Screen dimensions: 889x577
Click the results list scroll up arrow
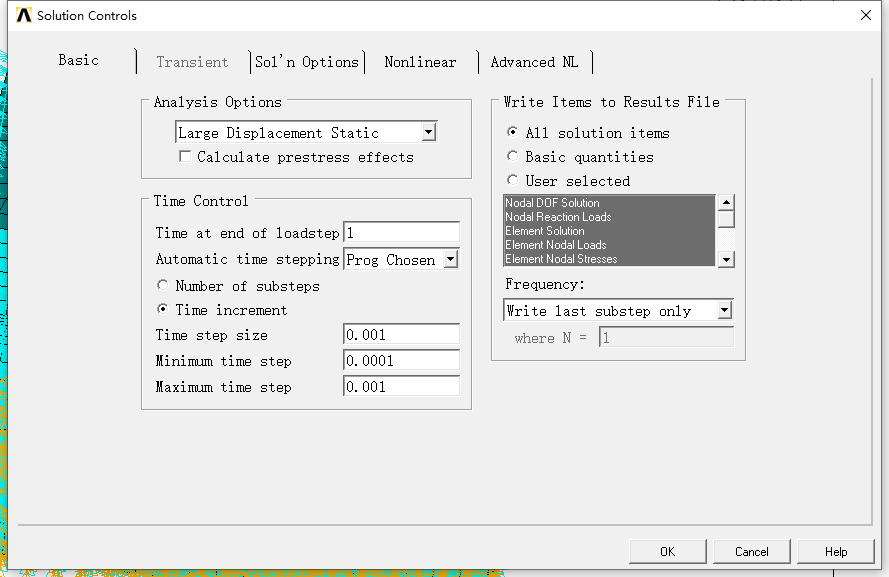(x=726, y=202)
